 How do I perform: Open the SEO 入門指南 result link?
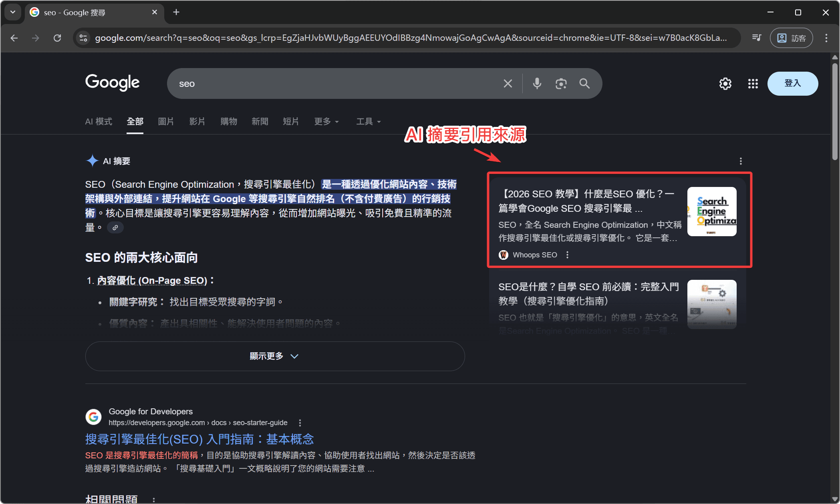(x=199, y=439)
